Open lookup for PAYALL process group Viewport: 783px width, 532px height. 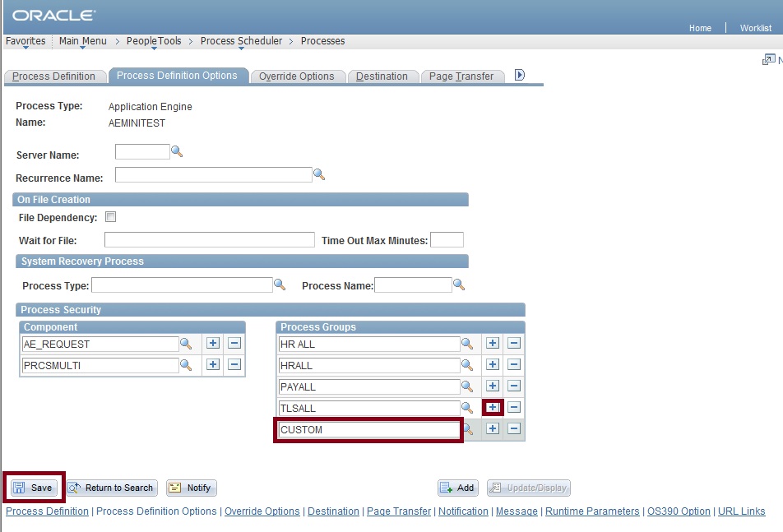pyautogui.click(x=467, y=386)
